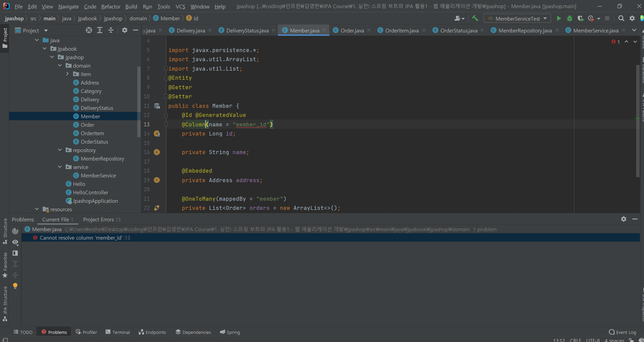644x342 pixels.
Task: Hide the Problems panel
Action: (x=635, y=219)
